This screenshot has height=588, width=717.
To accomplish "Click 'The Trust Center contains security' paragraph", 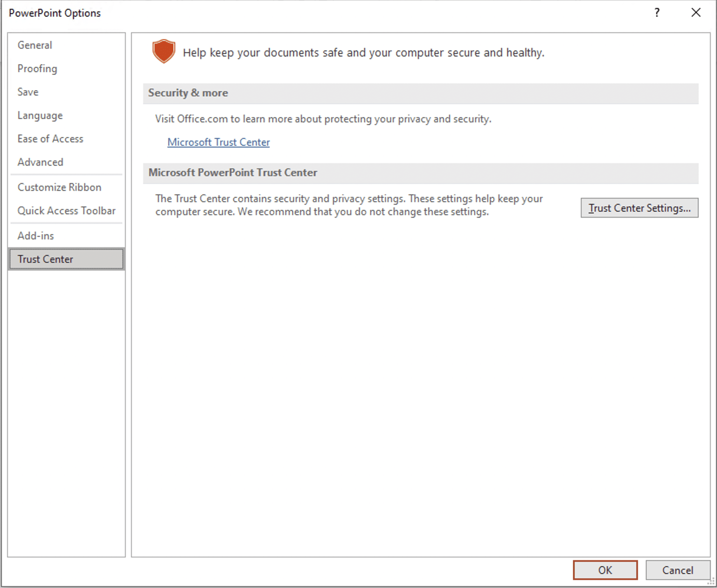I will (349, 205).
